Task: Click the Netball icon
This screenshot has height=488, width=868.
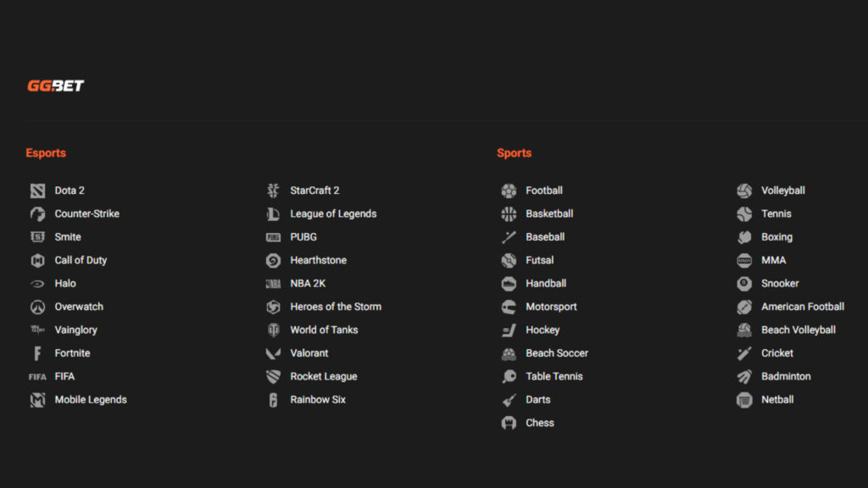Action: [744, 400]
